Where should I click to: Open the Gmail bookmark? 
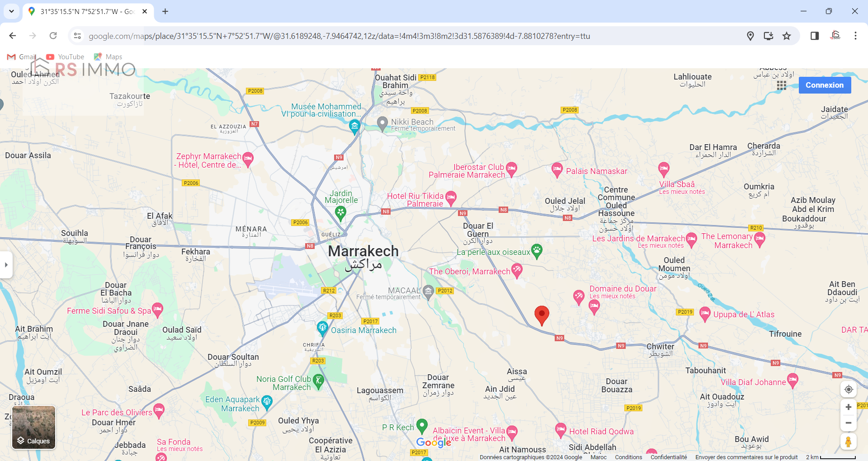[x=22, y=56]
